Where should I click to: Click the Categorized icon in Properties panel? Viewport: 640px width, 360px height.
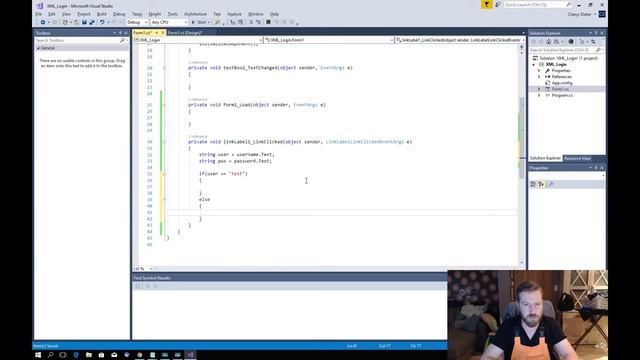click(x=533, y=184)
